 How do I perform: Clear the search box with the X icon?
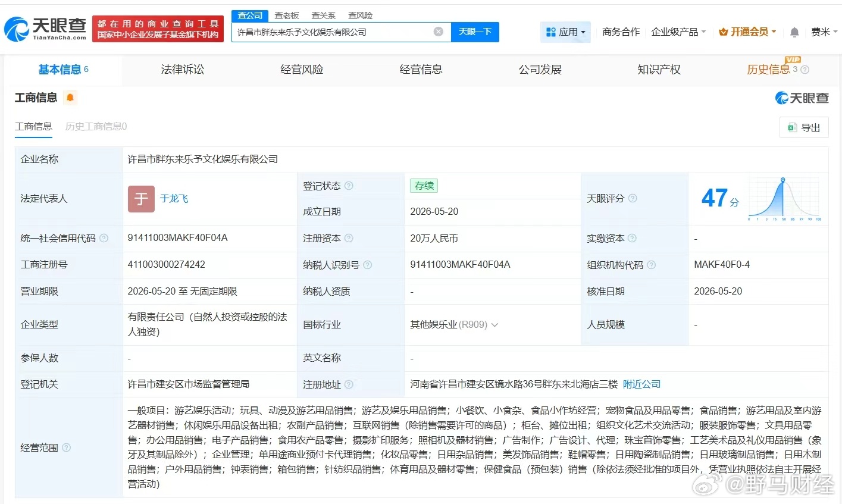(x=438, y=32)
